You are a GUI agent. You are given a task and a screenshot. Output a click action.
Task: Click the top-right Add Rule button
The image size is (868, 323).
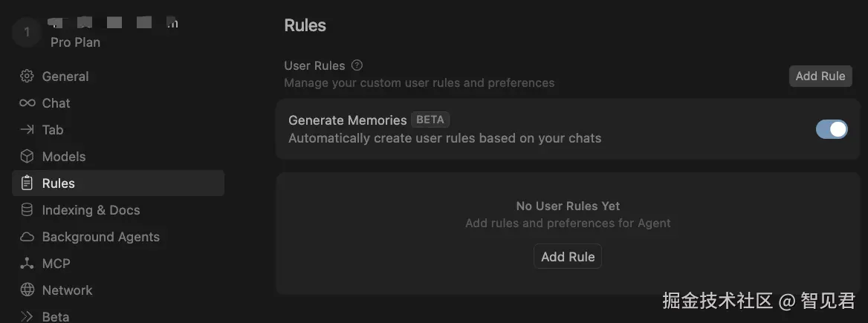820,76
